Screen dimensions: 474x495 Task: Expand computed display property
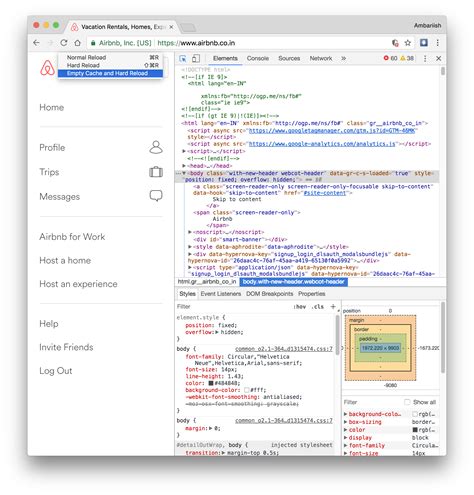pyautogui.click(x=346, y=438)
